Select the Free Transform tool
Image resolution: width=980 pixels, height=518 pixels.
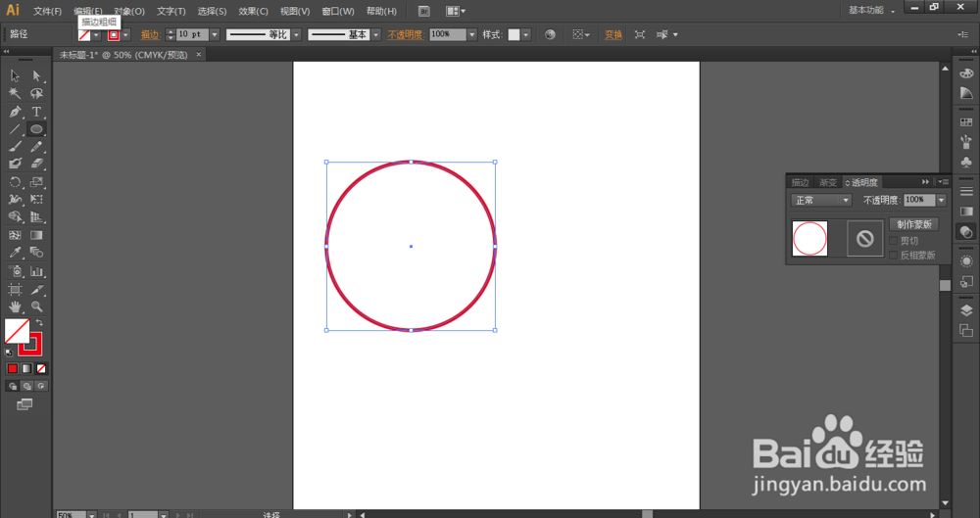[x=36, y=200]
